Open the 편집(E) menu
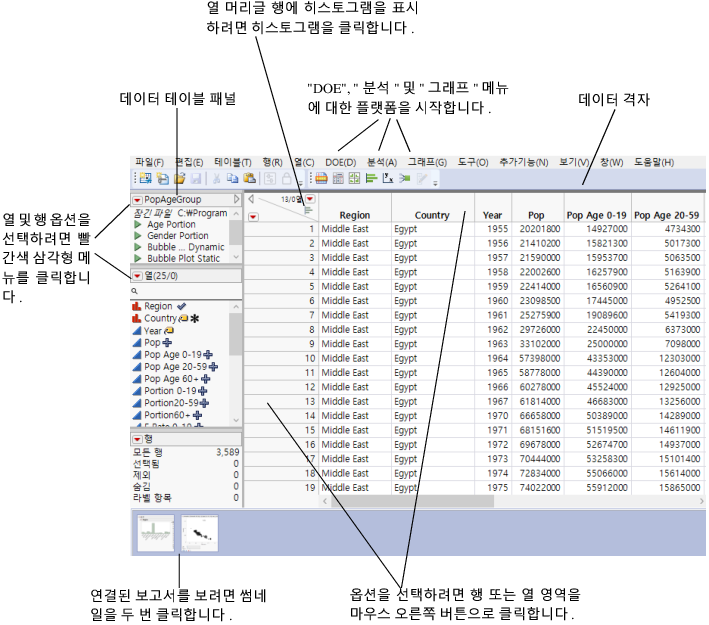Viewport: 709px width, 625px height. point(189,162)
